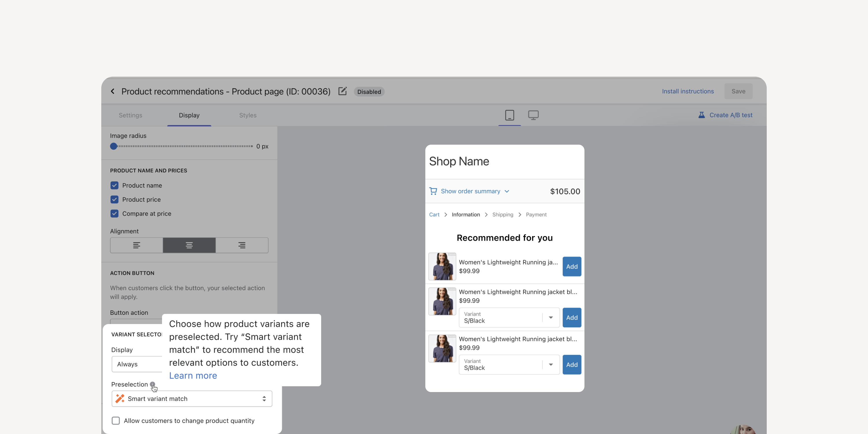Click the Preselection info icon
Viewport: 868px width, 434px height.
coord(152,384)
